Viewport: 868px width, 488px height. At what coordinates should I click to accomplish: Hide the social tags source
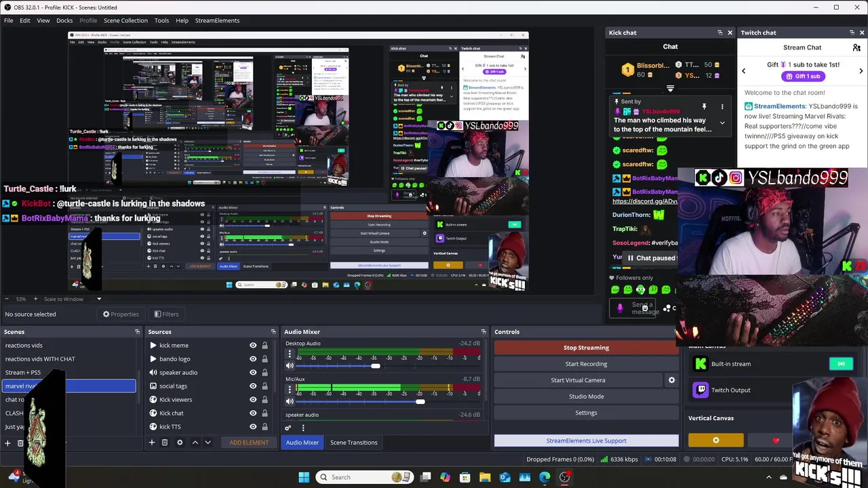click(253, 386)
